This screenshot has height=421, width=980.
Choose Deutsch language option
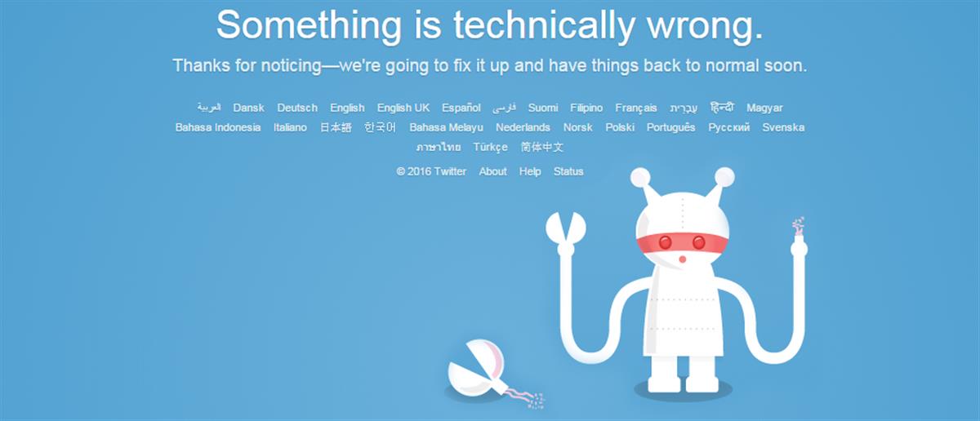[297, 108]
